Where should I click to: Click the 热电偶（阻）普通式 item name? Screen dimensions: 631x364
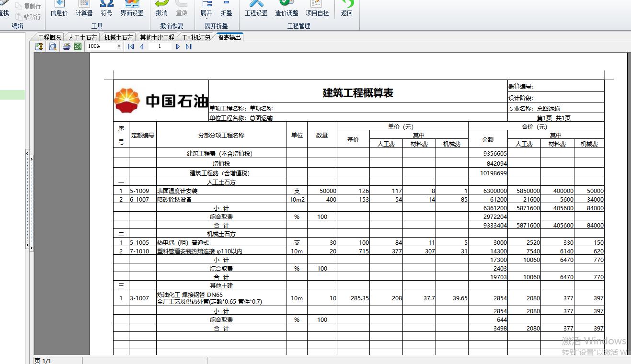point(183,242)
